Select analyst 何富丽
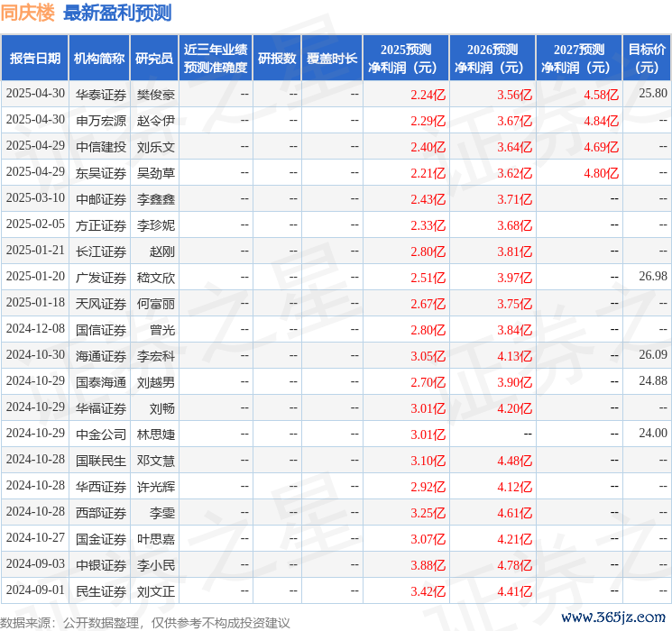The width and height of the screenshot is (672, 631). point(155,303)
